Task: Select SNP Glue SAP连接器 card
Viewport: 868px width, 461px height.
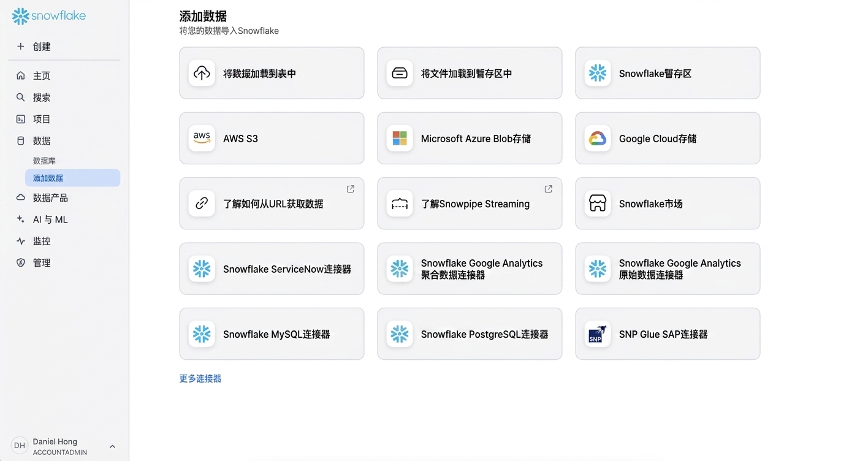Action: pyautogui.click(x=668, y=333)
